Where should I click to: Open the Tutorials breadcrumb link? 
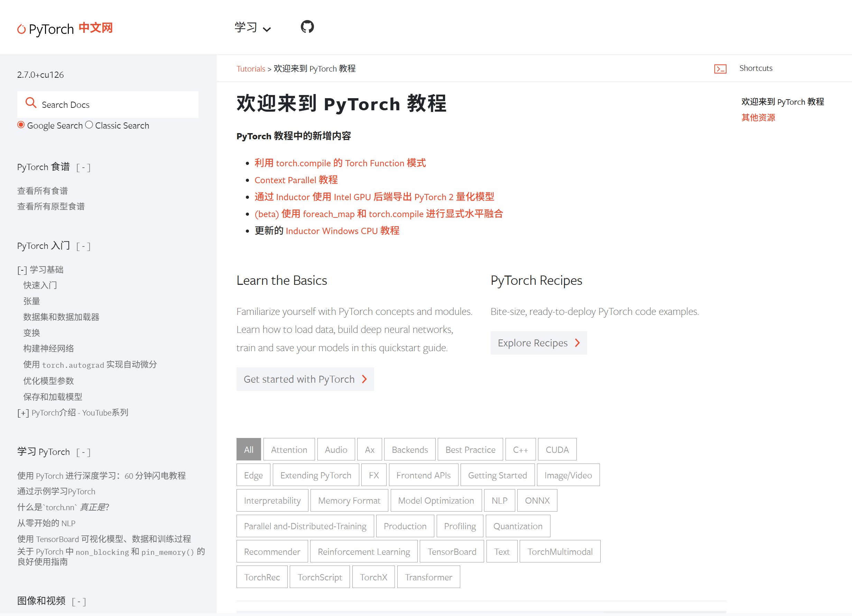tap(251, 69)
